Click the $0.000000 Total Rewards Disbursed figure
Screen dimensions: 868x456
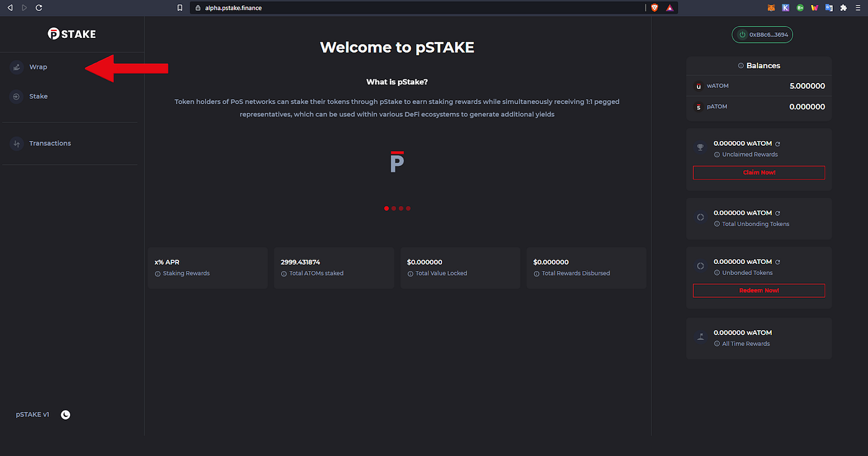click(x=551, y=262)
